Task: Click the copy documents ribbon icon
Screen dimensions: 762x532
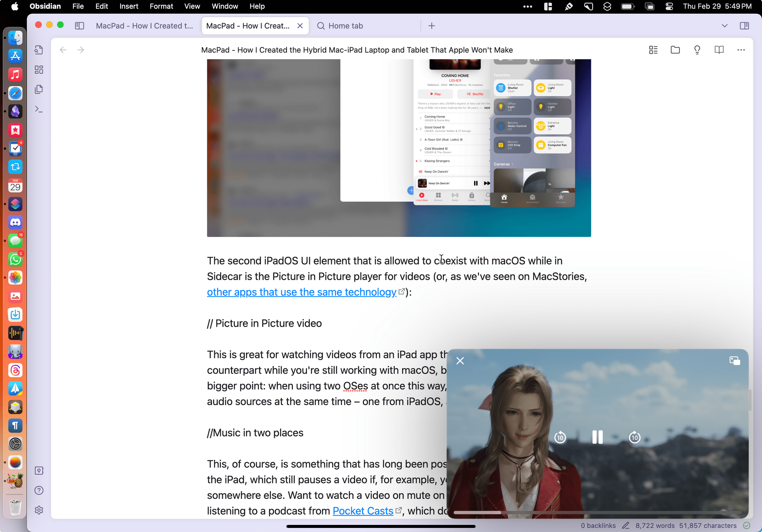Action: (39, 89)
